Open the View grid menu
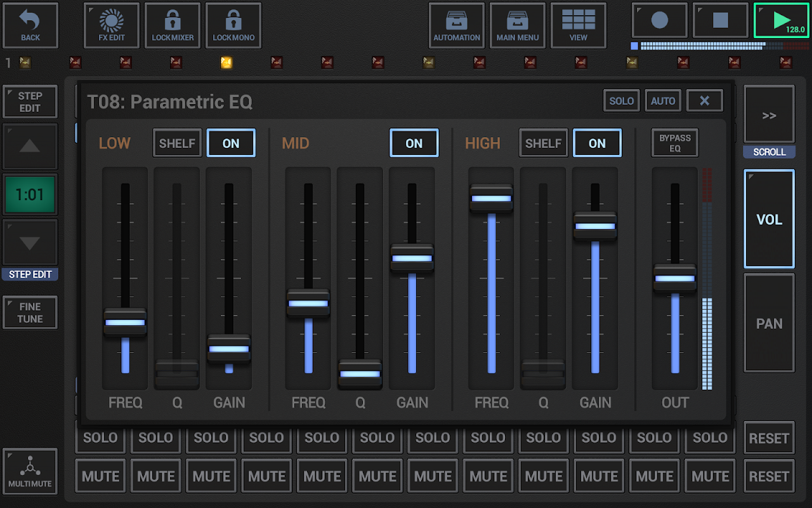812x508 pixels. [579, 25]
